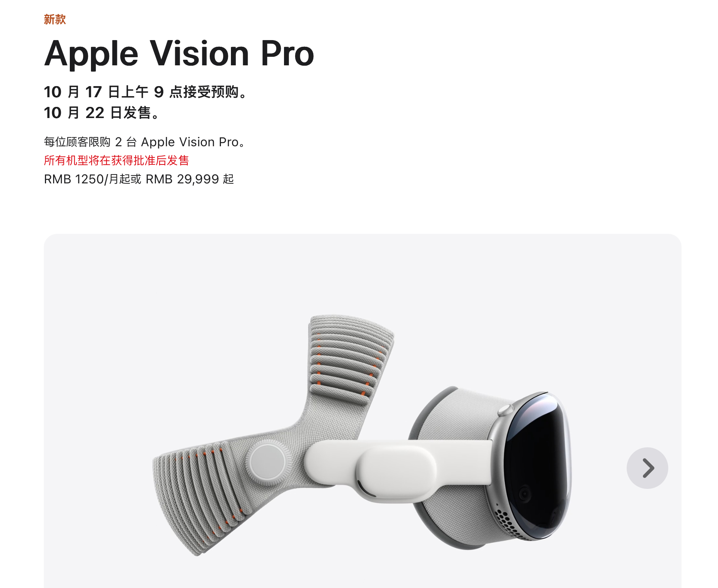Select the Apple Vision Pro headline
718x588 pixels.
click(x=179, y=54)
